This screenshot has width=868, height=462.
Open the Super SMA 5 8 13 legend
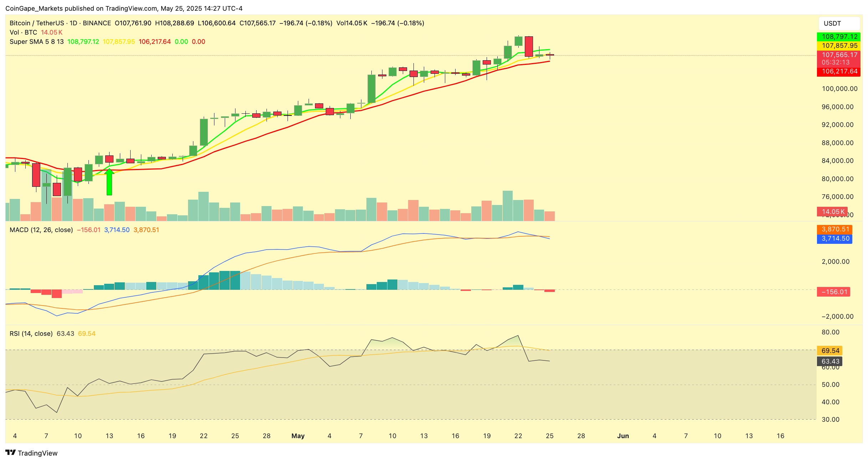pos(37,42)
